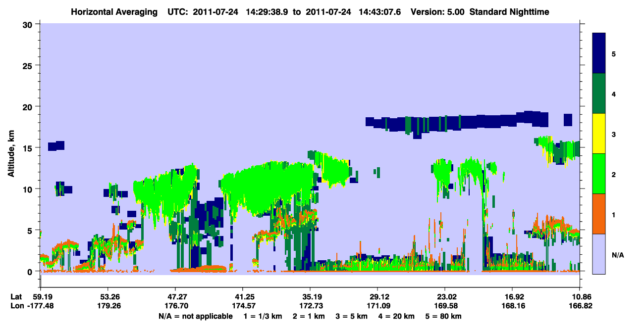Click legend text '3 = 5 km'
Screen dimensions: 644x330
pyautogui.click(x=353, y=316)
